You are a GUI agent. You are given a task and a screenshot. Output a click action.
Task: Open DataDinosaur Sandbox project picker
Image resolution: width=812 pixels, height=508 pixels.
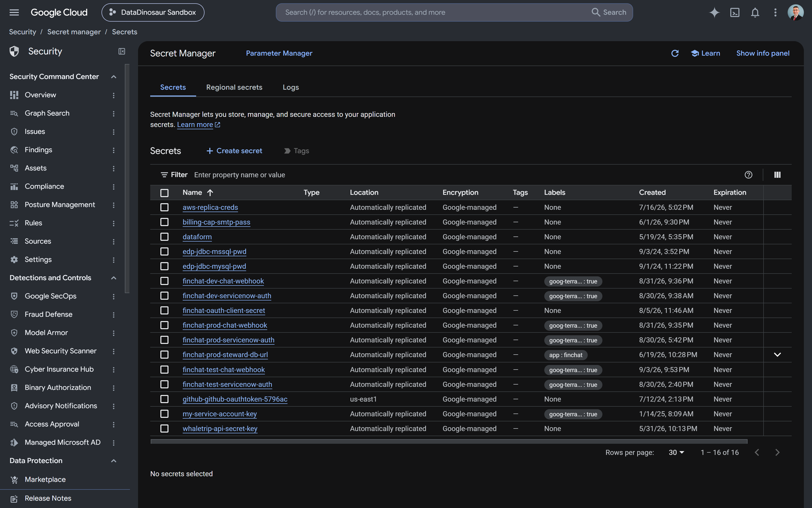pyautogui.click(x=153, y=12)
